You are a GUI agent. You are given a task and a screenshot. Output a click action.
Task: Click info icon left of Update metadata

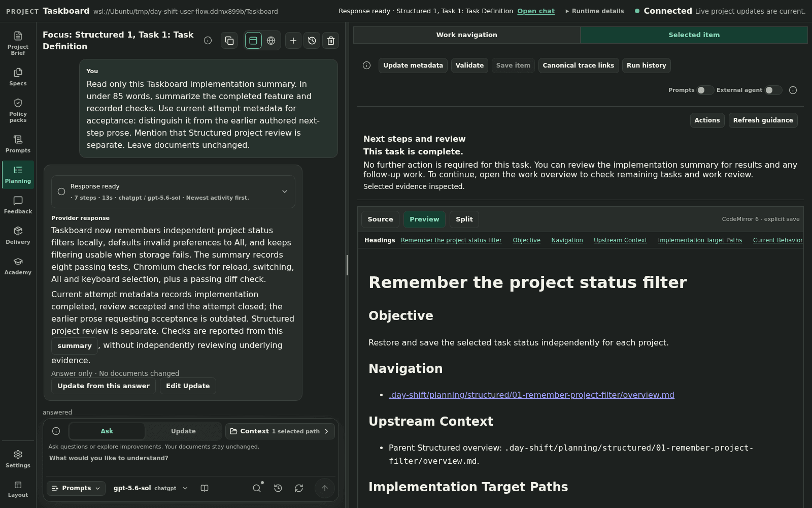tap(366, 66)
